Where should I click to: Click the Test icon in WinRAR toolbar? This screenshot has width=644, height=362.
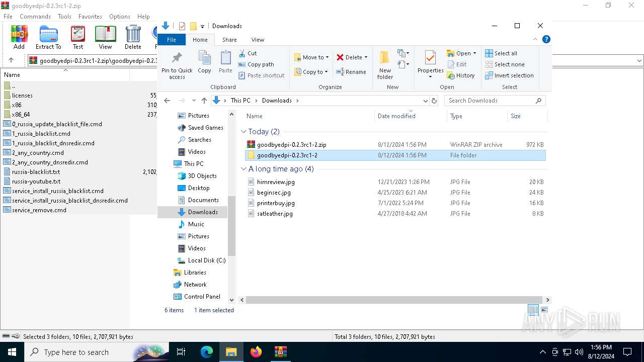click(x=78, y=38)
